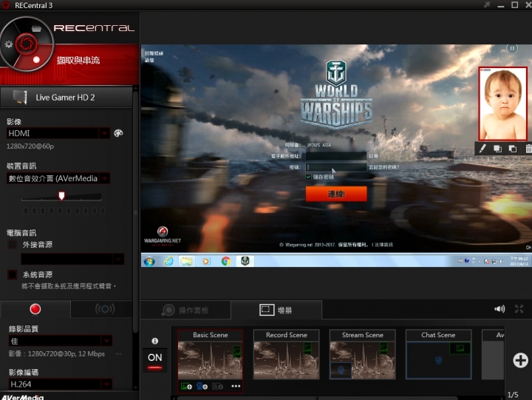Image resolution: width=532 pixels, height=400 pixels.
Task: Open File Explorer icon in preview taskbar
Action: click(187, 261)
